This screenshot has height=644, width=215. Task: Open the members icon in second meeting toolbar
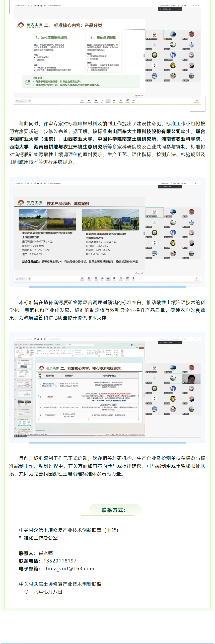pyautogui.click(x=108, y=278)
